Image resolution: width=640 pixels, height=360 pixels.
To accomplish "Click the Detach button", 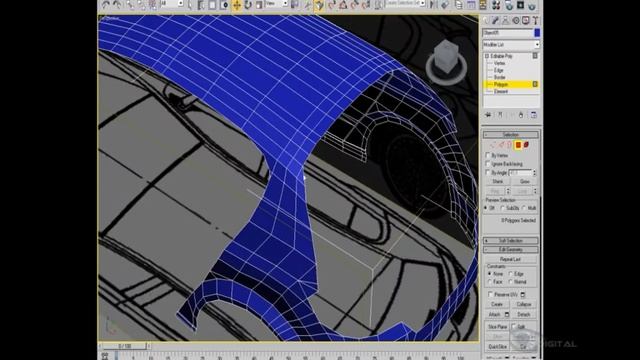I will pyautogui.click(x=524, y=315).
